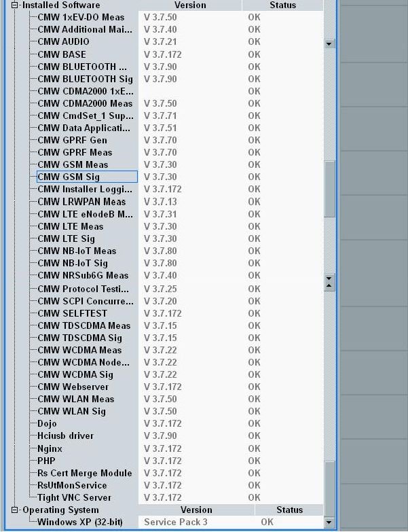The height and width of the screenshot is (532, 408).
Task: Click the scroll-down arrow beside Windows XP row
Action: (329, 522)
